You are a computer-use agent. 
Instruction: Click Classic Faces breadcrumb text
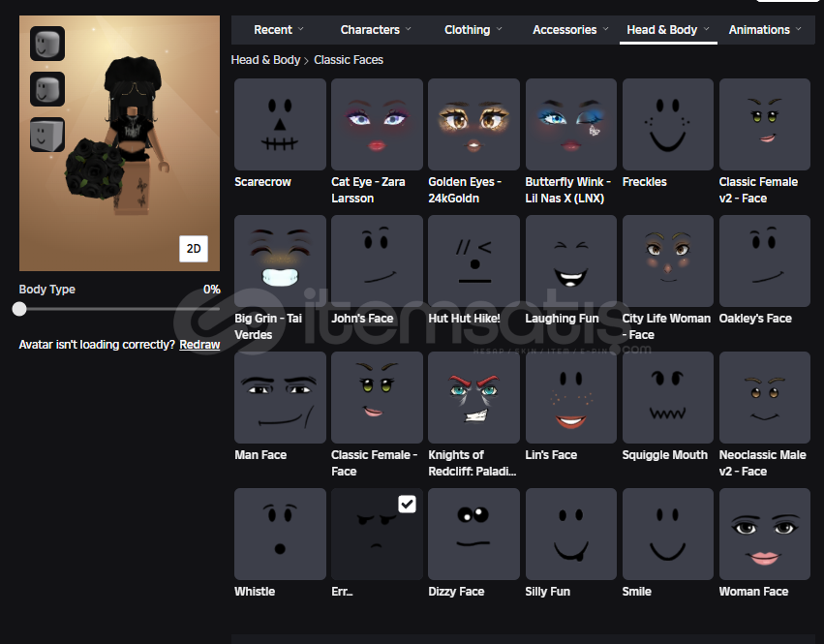(349, 60)
